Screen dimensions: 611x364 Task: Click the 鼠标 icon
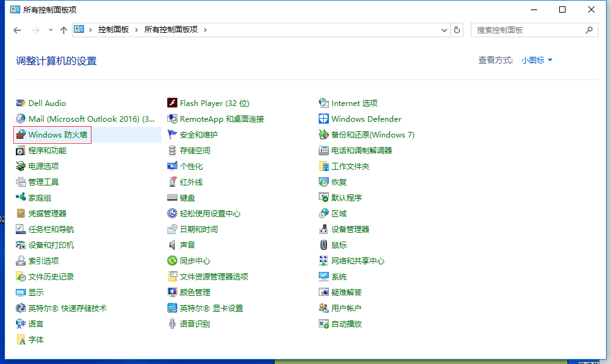pos(324,245)
